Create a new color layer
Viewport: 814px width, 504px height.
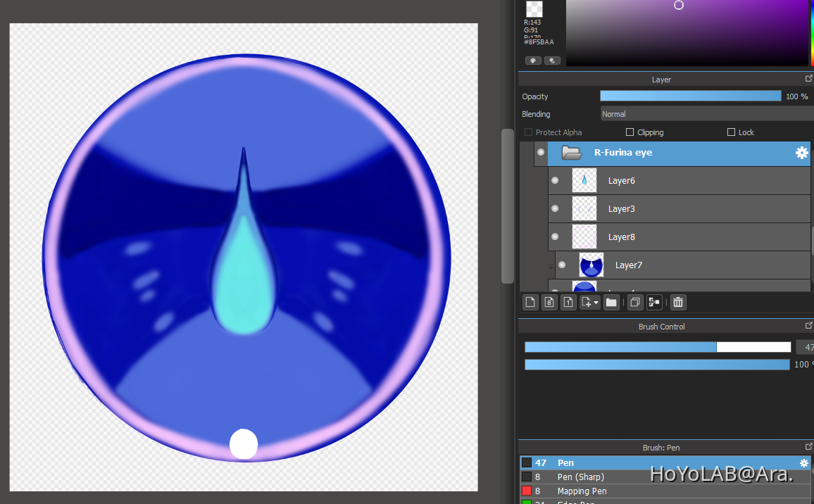click(531, 302)
